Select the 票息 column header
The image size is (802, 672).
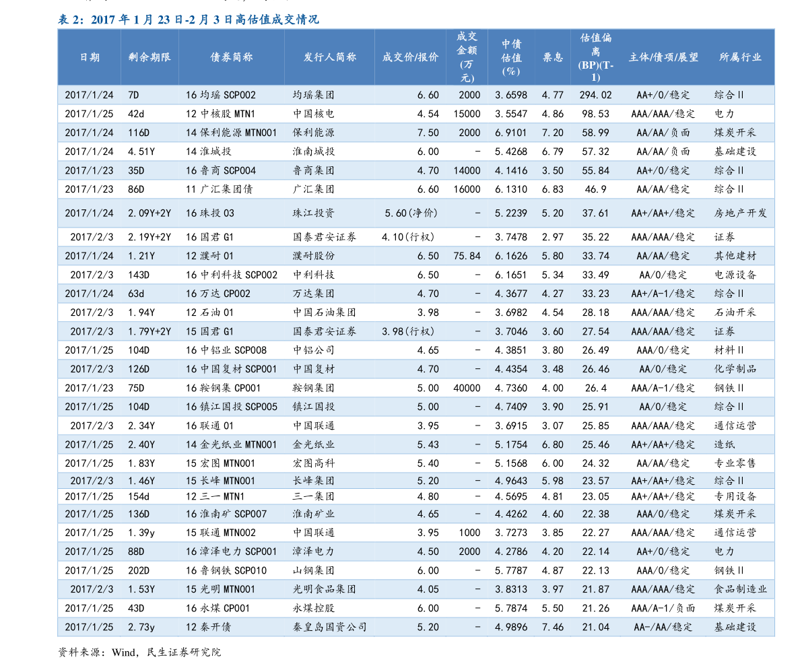coord(552,57)
